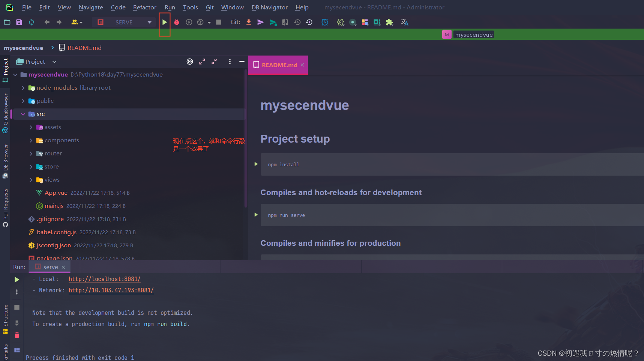Collapse all in Project panel
This screenshot has height=361, width=644.
214,62
